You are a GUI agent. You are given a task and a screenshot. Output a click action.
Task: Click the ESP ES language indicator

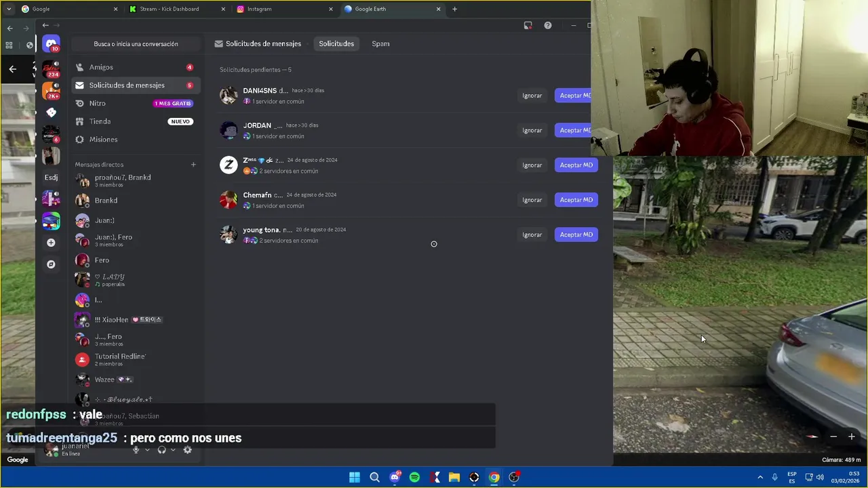tap(792, 477)
